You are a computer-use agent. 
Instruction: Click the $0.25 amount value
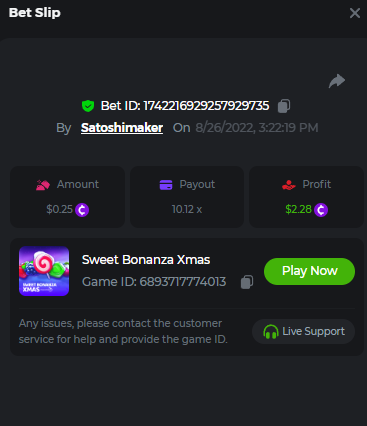click(59, 209)
